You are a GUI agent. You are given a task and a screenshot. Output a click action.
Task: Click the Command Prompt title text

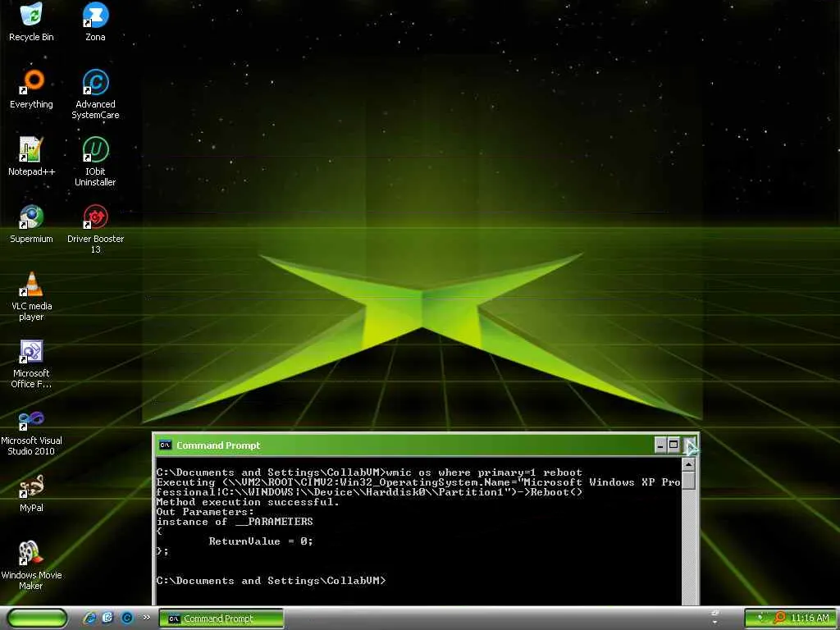tap(218, 445)
